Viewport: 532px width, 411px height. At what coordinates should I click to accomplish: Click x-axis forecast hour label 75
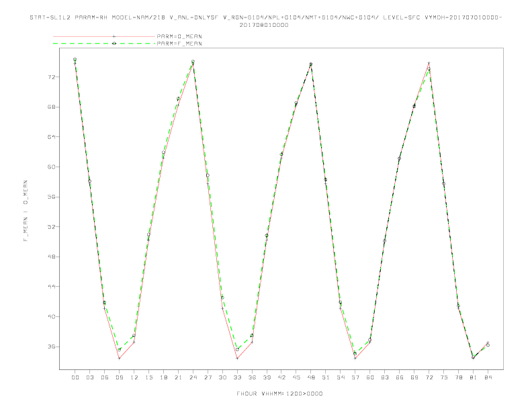(444, 377)
